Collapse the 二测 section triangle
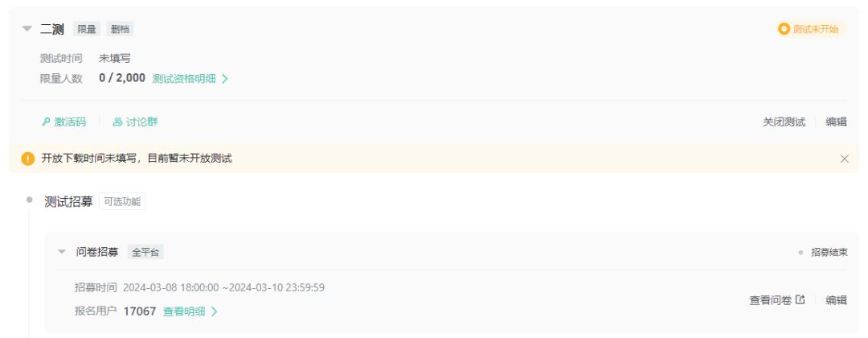This screenshot has height=338, width=868. (x=27, y=29)
